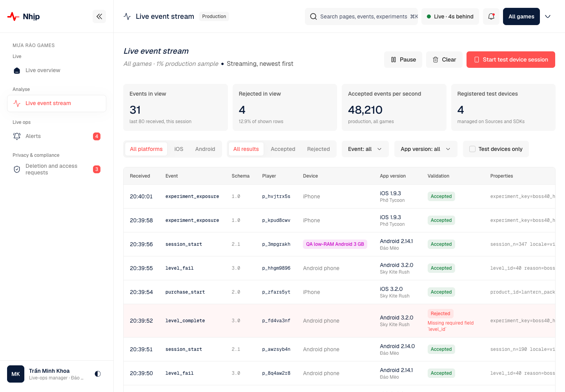Click player ID p_hvjtrx5s
This screenshot has height=392, width=565.
pyautogui.click(x=276, y=196)
